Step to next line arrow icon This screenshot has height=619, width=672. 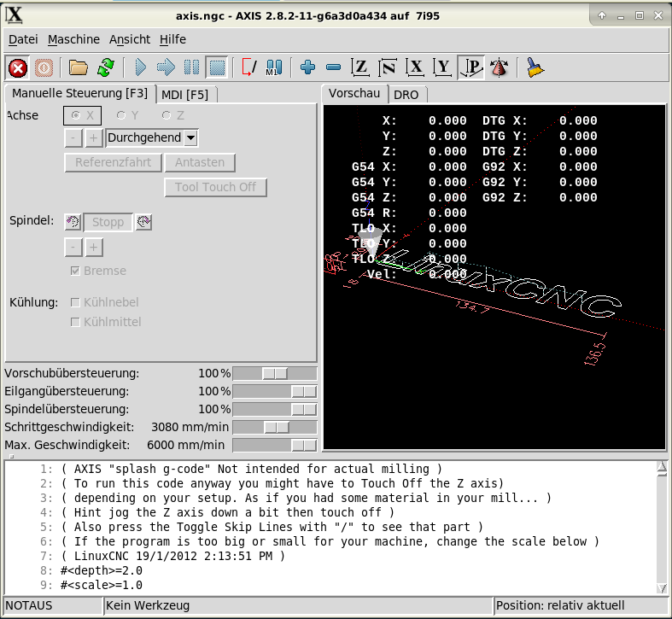pyautogui.click(x=166, y=67)
